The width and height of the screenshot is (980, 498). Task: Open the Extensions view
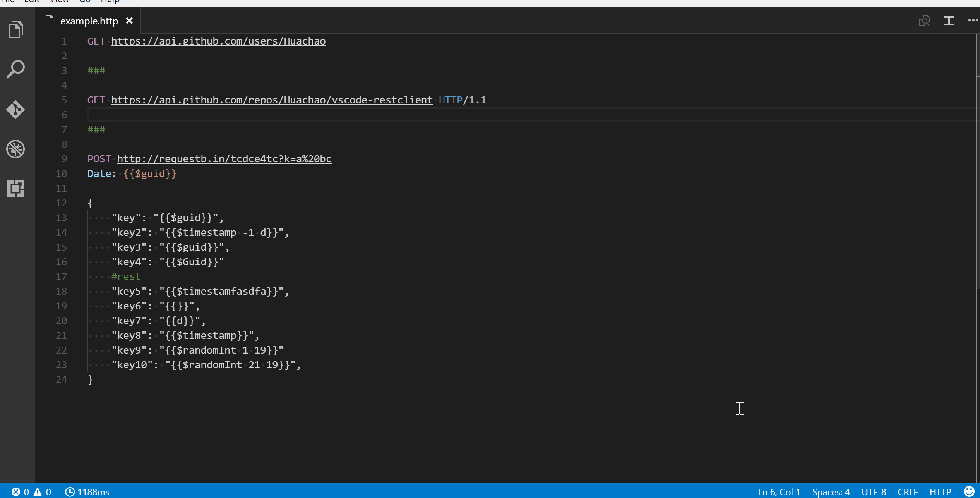pos(15,189)
